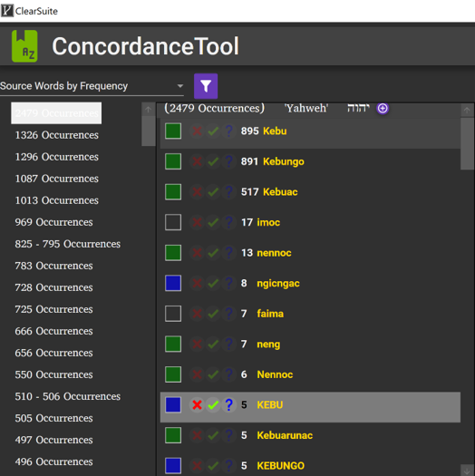Reject nennoc (13) with the red X
The image size is (475, 476).
[197, 253]
